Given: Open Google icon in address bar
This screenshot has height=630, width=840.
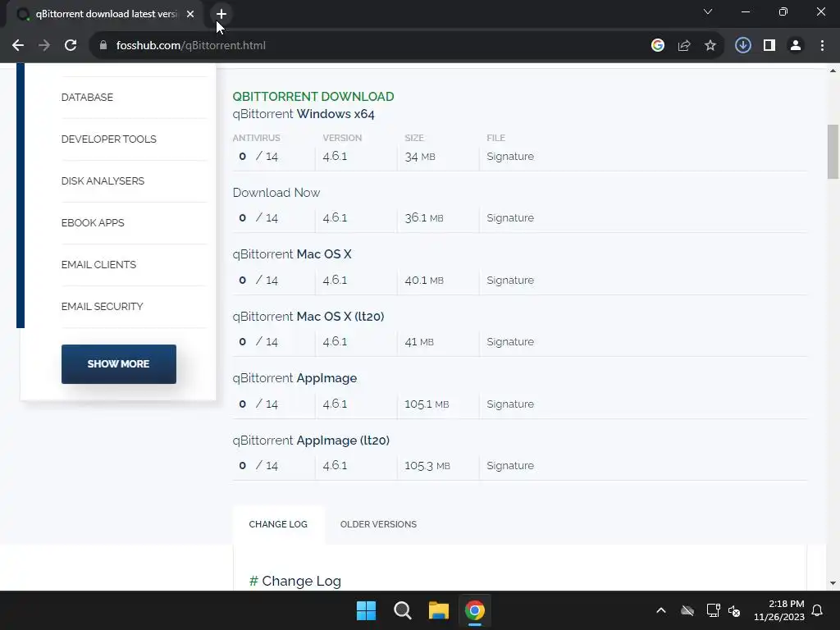Looking at the screenshot, I should click(658, 46).
